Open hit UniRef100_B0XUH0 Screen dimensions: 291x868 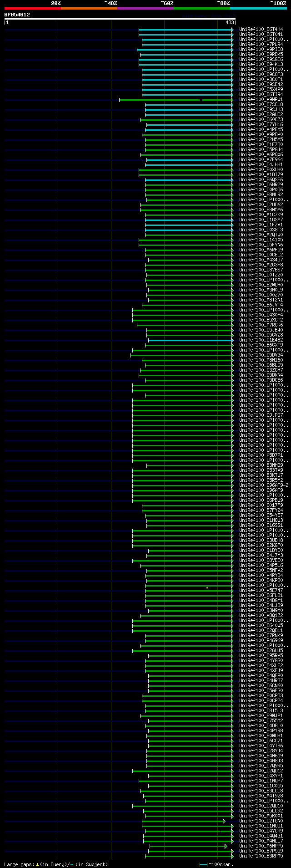pos(261,169)
